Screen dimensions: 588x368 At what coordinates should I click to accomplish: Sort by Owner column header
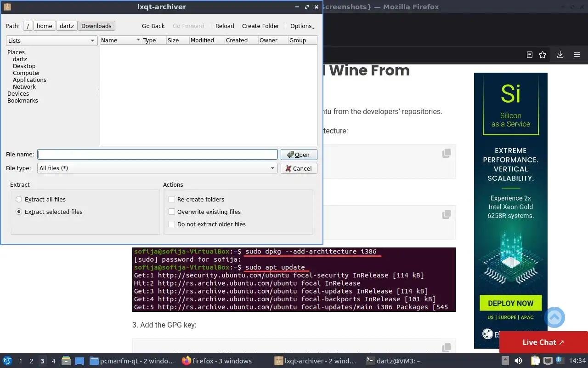(273, 40)
